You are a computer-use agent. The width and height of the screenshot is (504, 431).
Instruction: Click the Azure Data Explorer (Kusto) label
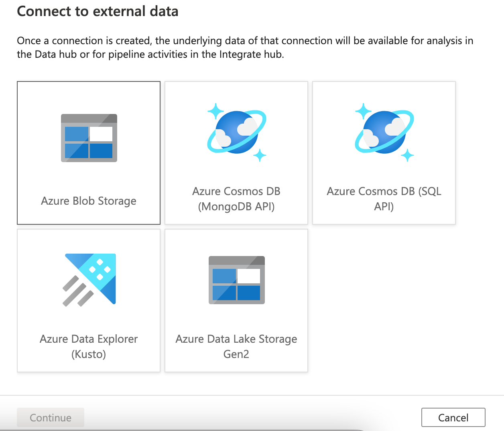click(x=88, y=346)
